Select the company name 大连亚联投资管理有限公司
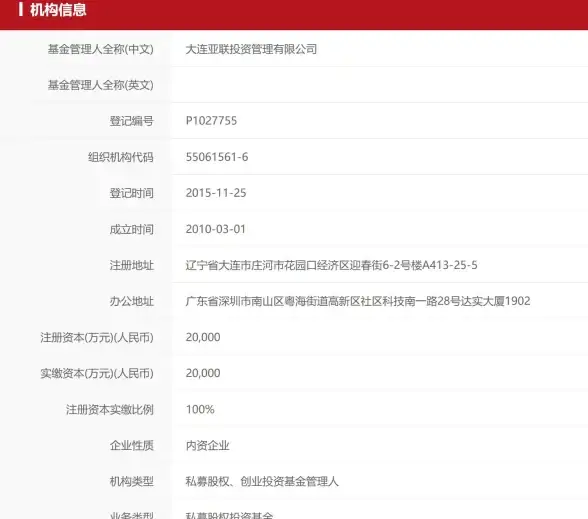Screen dimensions: 588x519 [x=251, y=49]
